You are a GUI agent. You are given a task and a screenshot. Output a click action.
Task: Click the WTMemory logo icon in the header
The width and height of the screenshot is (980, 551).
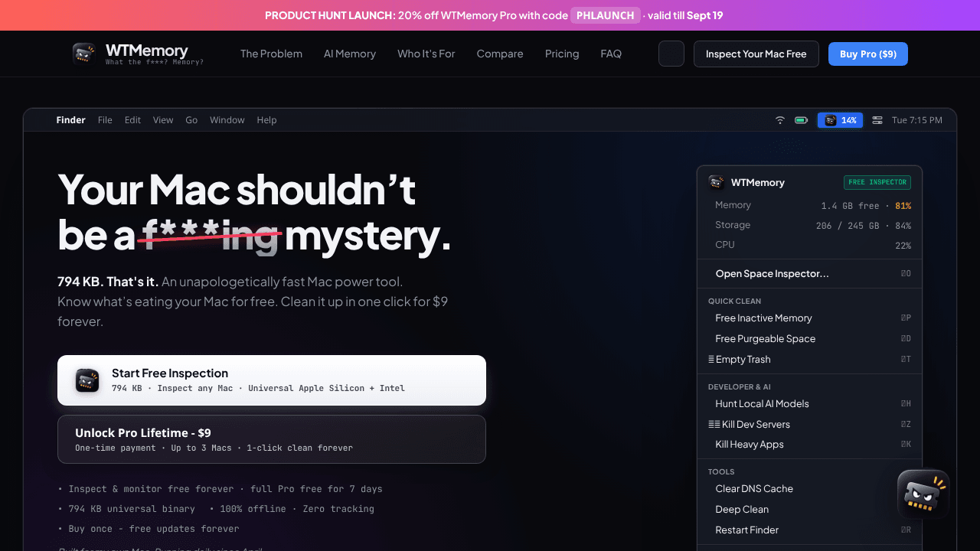pyautogui.click(x=84, y=54)
